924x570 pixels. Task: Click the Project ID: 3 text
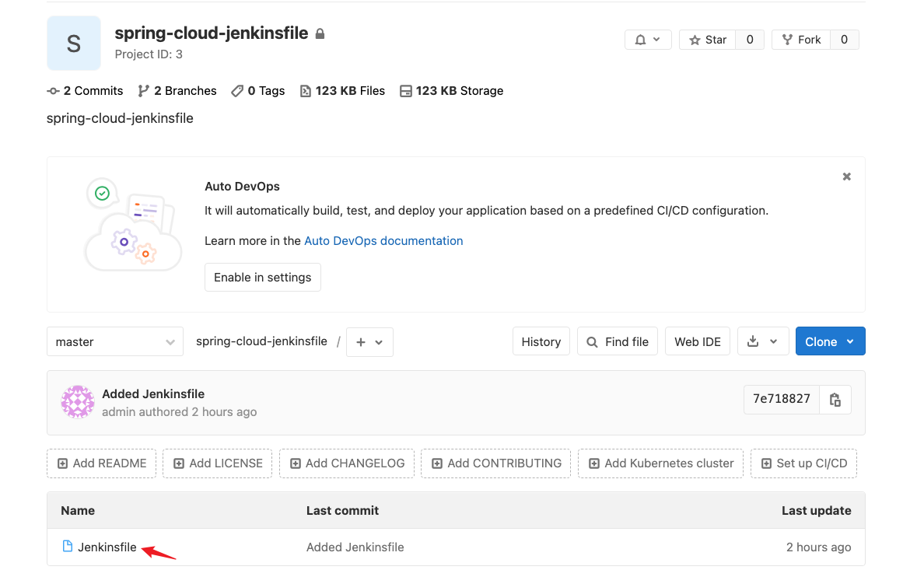click(x=149, y=54)
